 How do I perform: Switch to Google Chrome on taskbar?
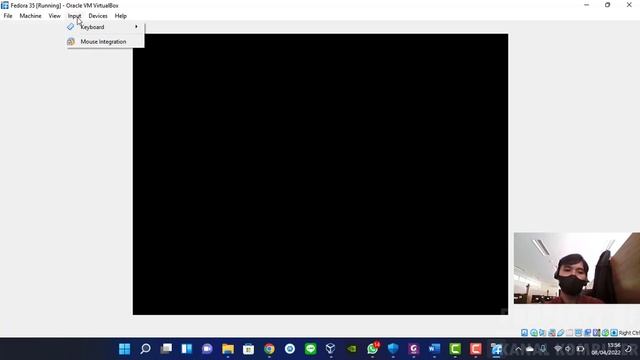tap(269, 349)
